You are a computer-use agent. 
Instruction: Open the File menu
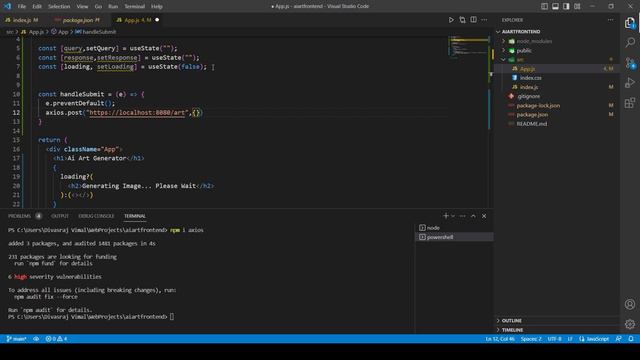(22, 7)
